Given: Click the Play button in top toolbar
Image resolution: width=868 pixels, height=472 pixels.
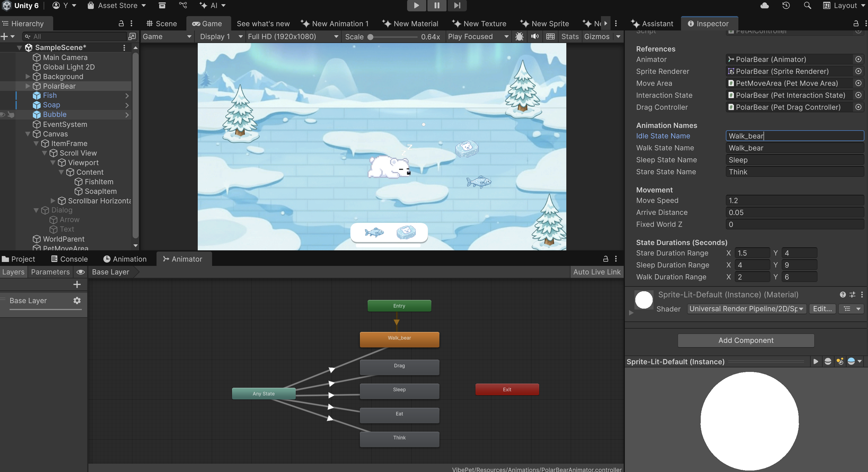Looking at the screenshot, I should click(416, 5).
